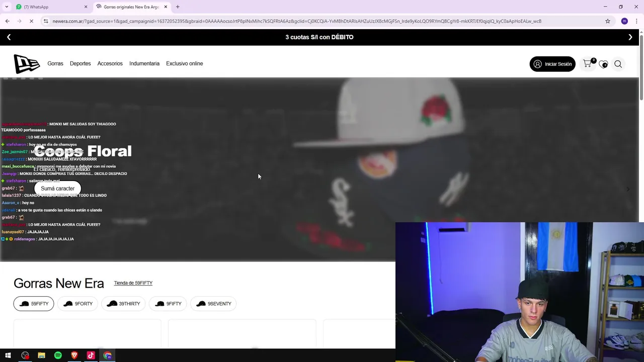Open the Deportes menu
The width and height of the screenshot is (644, 362).
[80, 64]
